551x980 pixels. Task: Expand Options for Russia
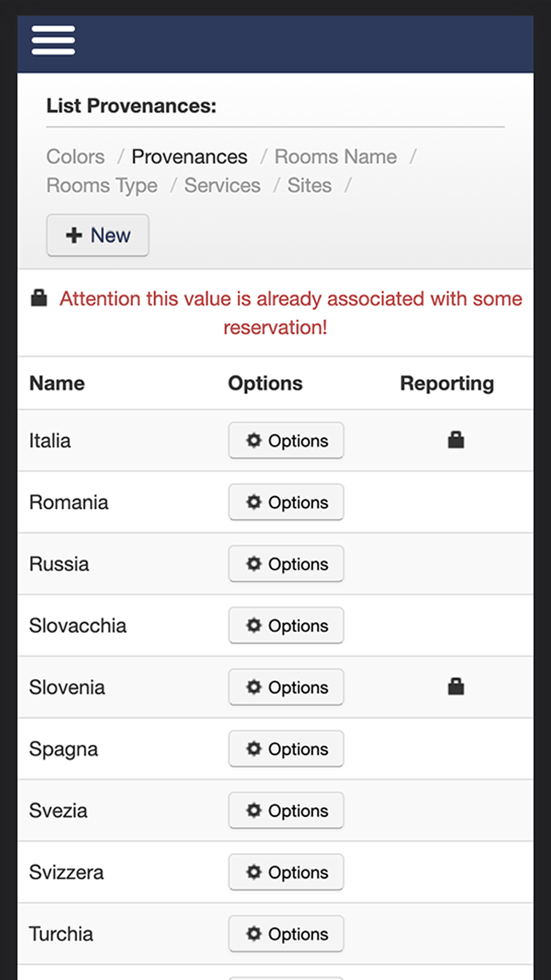coord(286,564)
